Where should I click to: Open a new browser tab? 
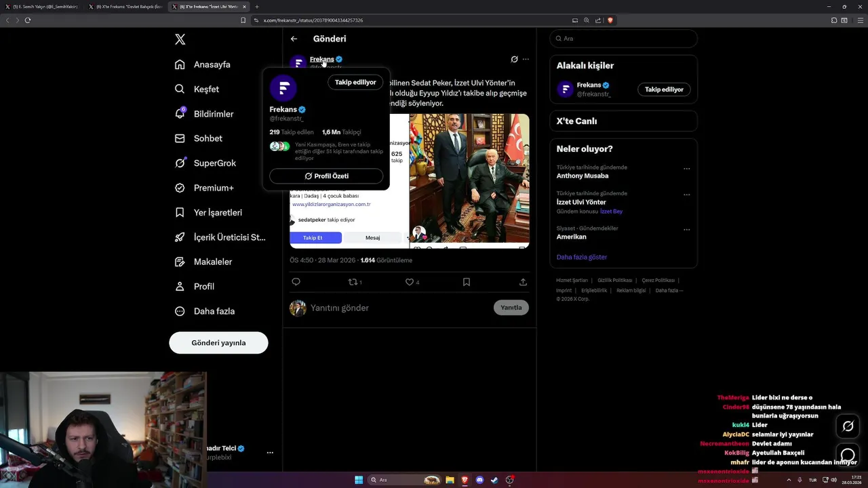(x=256, y=7)
